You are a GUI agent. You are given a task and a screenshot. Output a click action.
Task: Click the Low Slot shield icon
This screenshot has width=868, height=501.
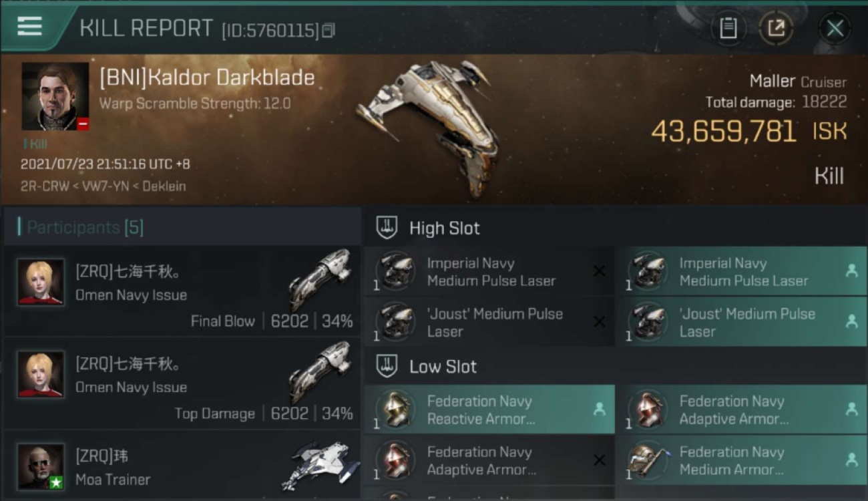(387, 366)
